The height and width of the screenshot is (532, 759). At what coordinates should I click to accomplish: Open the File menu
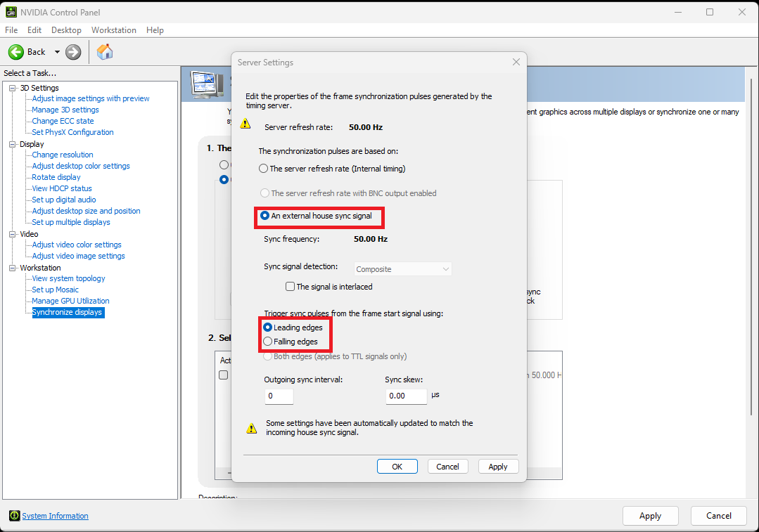(x=11, y=30)
